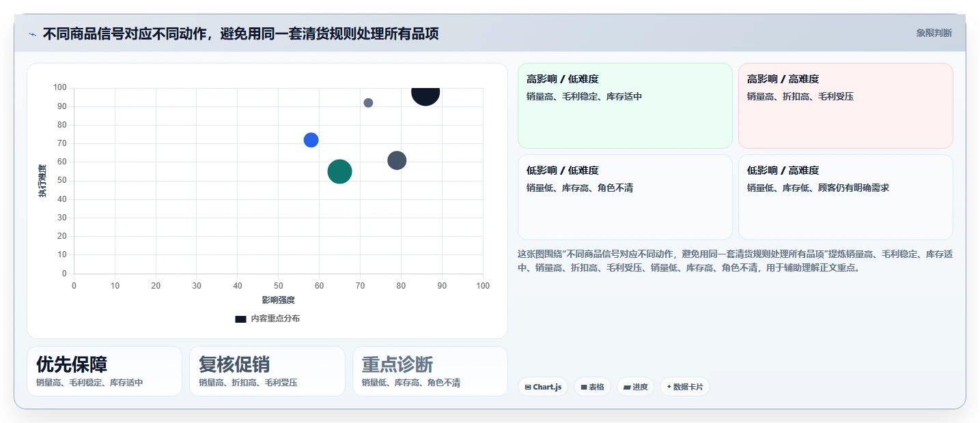Viewport: 980px width, 423px height.
Task: Click the 执行难度 y-axis title
Action: (x=42, y=181)
